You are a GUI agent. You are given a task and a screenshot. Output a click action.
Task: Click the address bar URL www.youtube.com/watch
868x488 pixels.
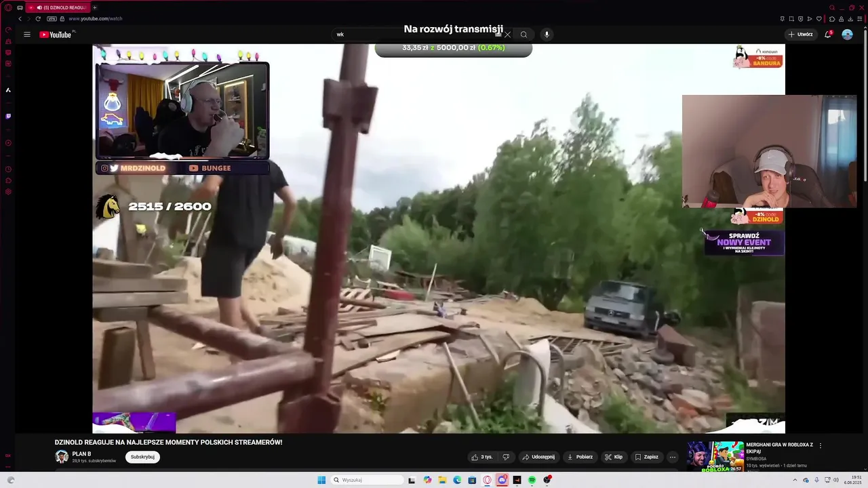pos(96,18)
